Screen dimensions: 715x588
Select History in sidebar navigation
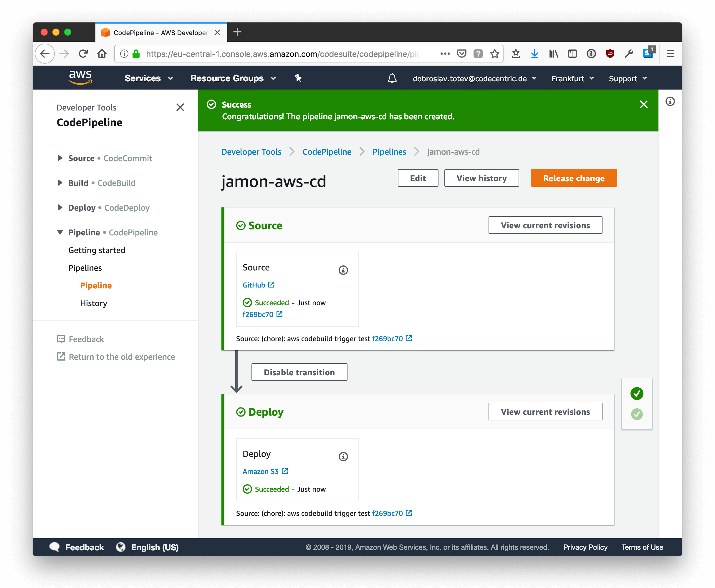tap(93, 303)
